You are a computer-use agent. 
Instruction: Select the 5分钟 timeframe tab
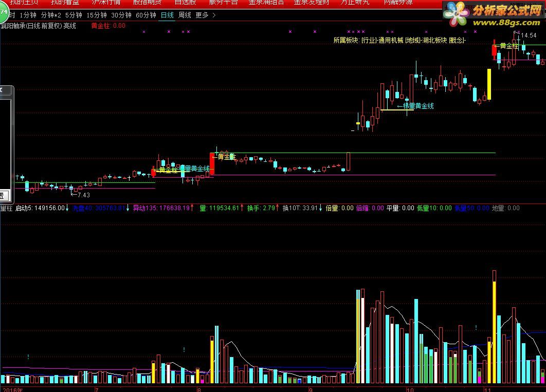(74, 15)
